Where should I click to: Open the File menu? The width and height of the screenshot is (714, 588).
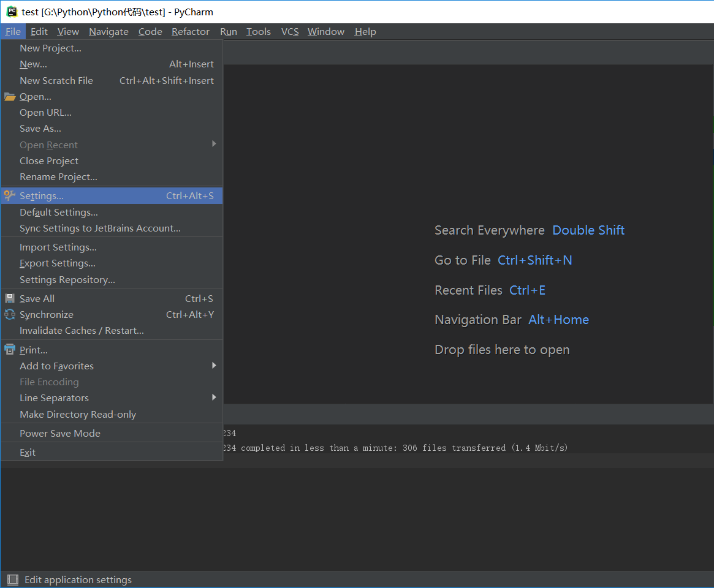[13, 31]
